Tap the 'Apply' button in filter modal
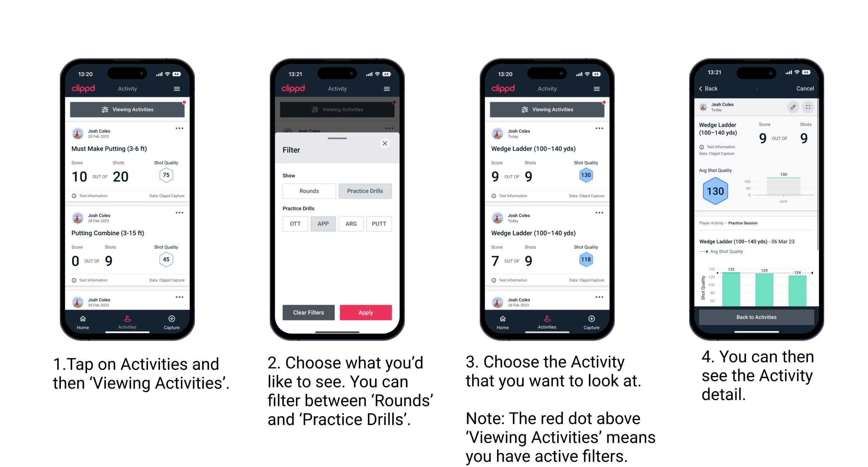Viewport: 868px width, 467px height. [365, 312]
